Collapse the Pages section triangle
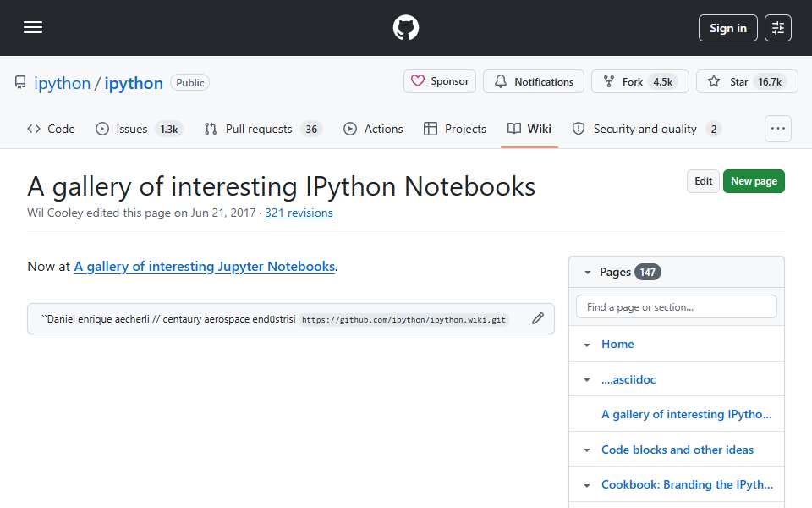This screenshot has height=508, width=812. point(587,272)
